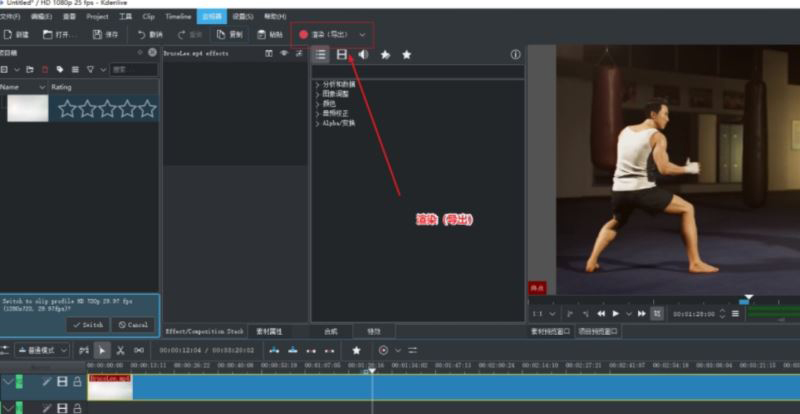This screenshot has height=414, width=800.
Task: Switch to Effect/Composition Stack tab
Action: (x=205, y=331)
